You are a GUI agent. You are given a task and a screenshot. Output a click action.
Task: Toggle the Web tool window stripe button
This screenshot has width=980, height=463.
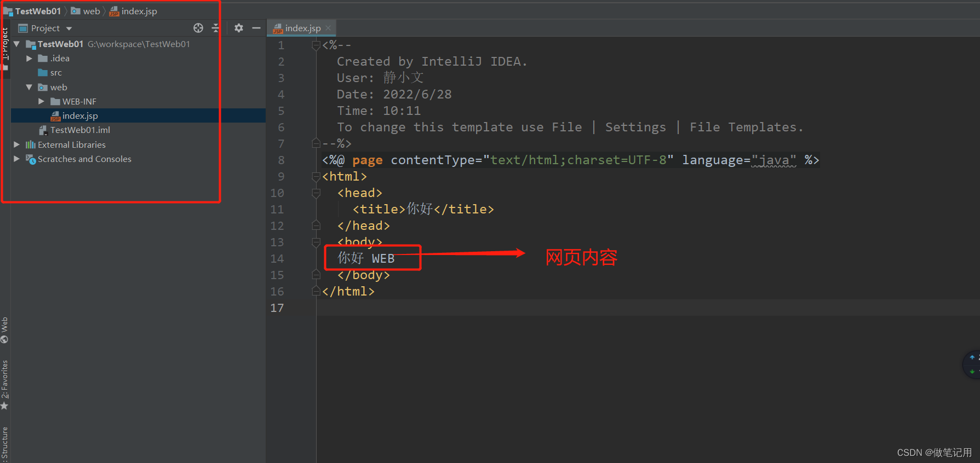point(4,330)
